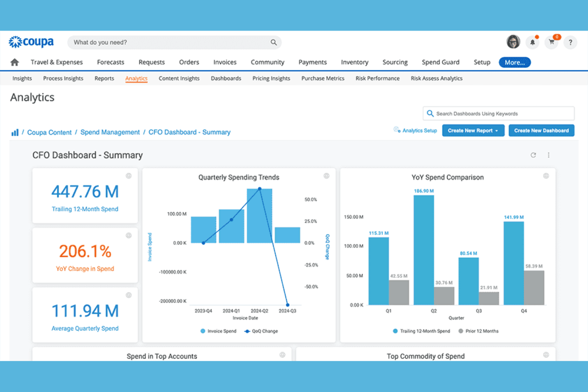
Task: Open the Spend Guard menu
Action: click(441, 62)
